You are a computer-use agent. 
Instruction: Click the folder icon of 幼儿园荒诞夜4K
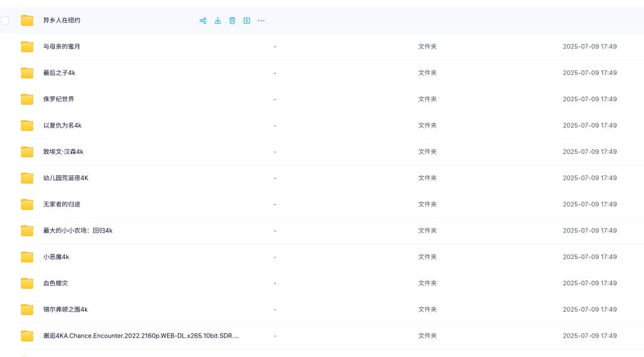tap(27, 178)
